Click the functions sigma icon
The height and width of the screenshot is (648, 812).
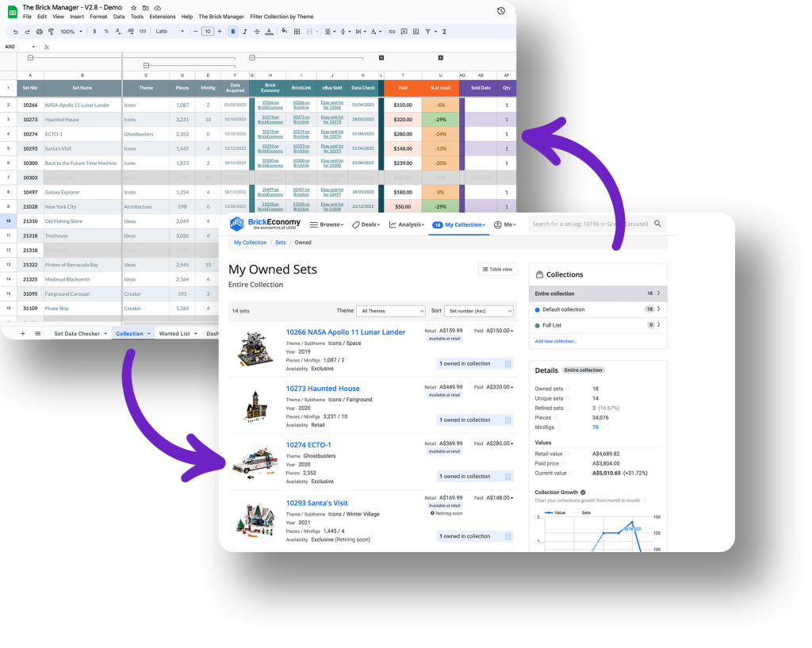click(x=444, y=32)
